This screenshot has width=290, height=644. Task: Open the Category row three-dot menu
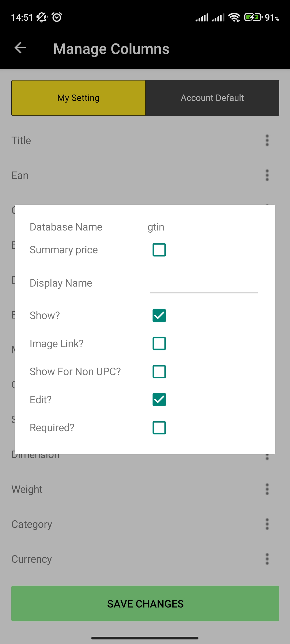pyautogui.click(x=267, y=524)
